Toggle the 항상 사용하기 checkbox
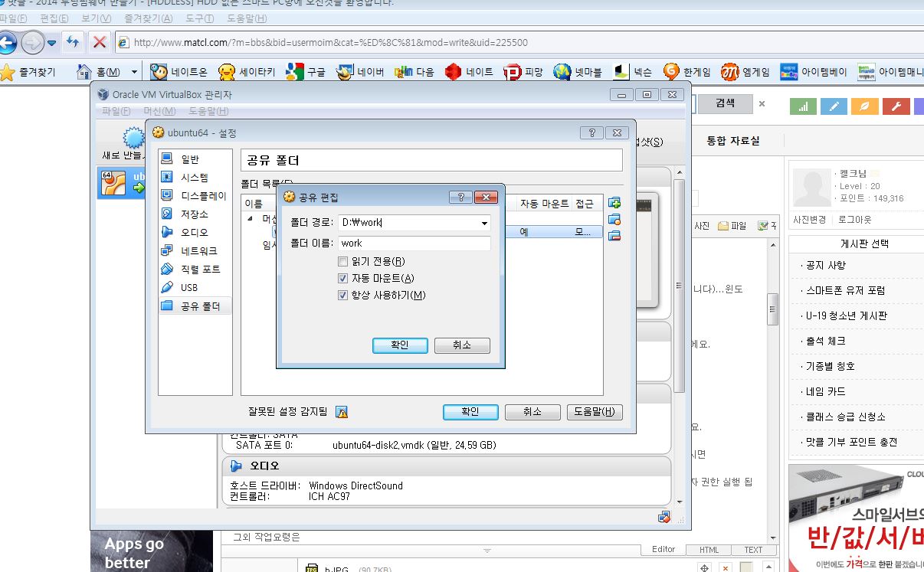Image resolution: width=924 pixels, height=572 pixels. click(x=342, y=296)
